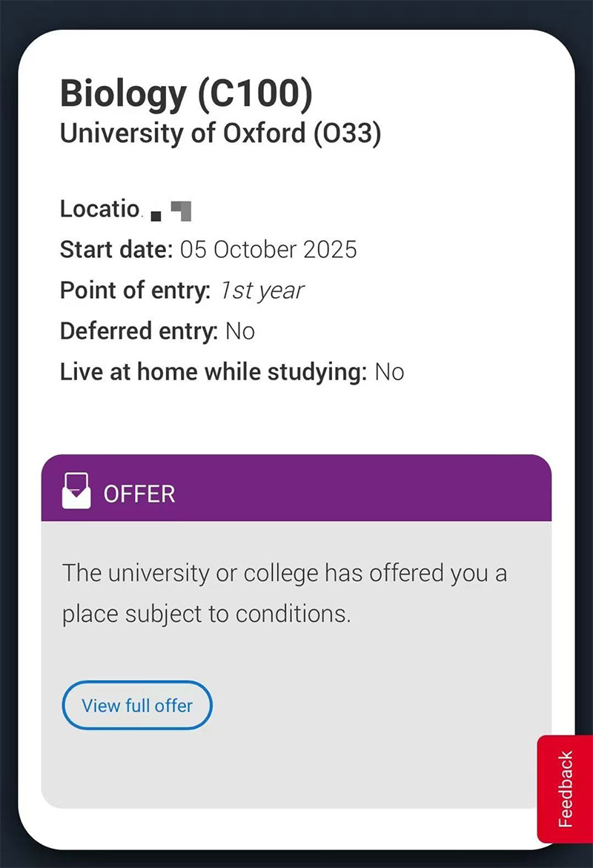Click the No value for Deferred entry
The width and height of the screenshot is (593, 868).
(240, 331)
